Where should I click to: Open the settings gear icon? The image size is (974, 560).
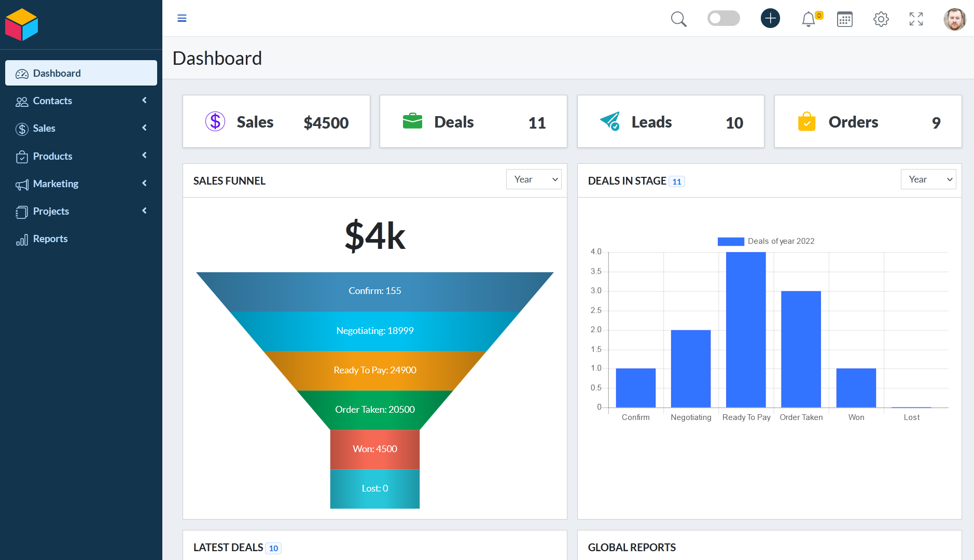881,19
